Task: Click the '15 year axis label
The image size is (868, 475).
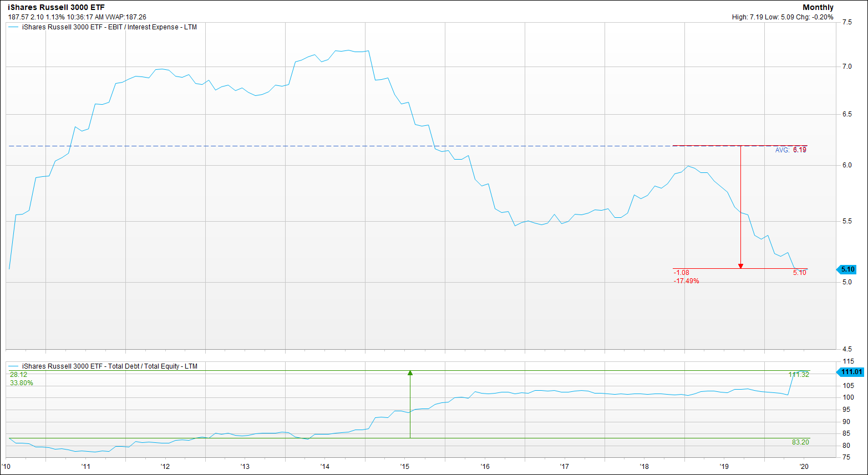Action: tap(404, 467)
